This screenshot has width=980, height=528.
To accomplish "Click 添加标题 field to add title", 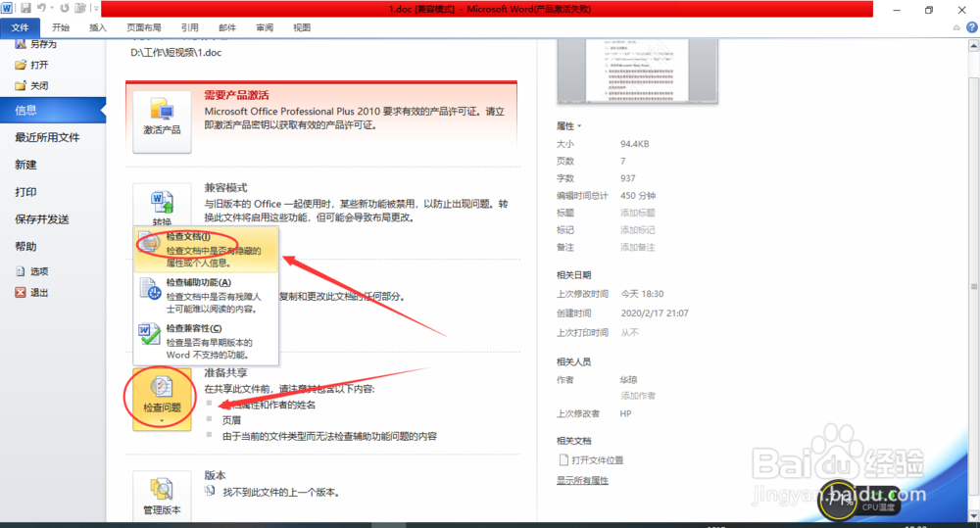I will click(638, 214).
